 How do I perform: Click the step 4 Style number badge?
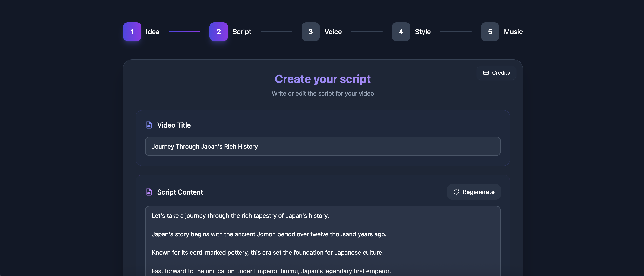(x=401, y=32)
